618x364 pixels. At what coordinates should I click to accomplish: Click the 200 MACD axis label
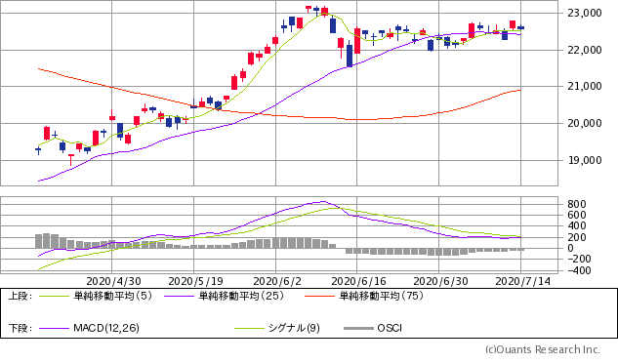click(x=577, y=237)
